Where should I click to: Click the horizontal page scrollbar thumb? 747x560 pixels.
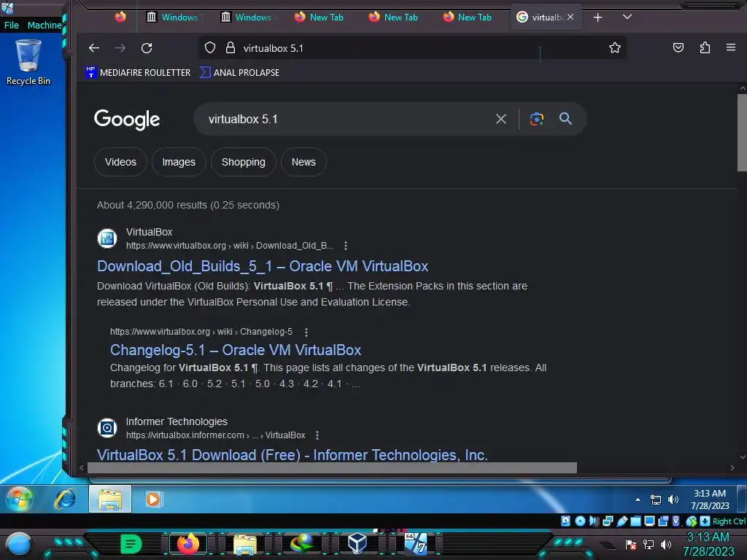point(332,467)
